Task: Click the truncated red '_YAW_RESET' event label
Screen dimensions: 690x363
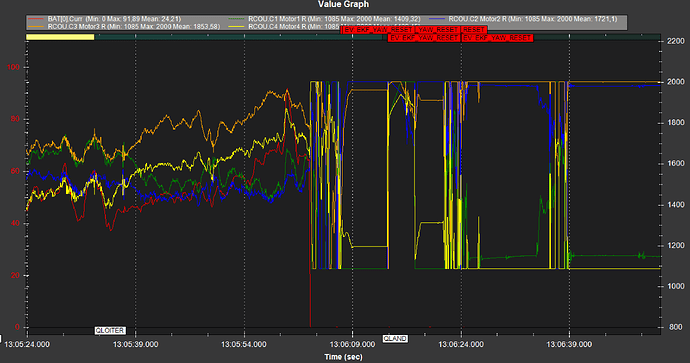Action: (x=437, y=30)
